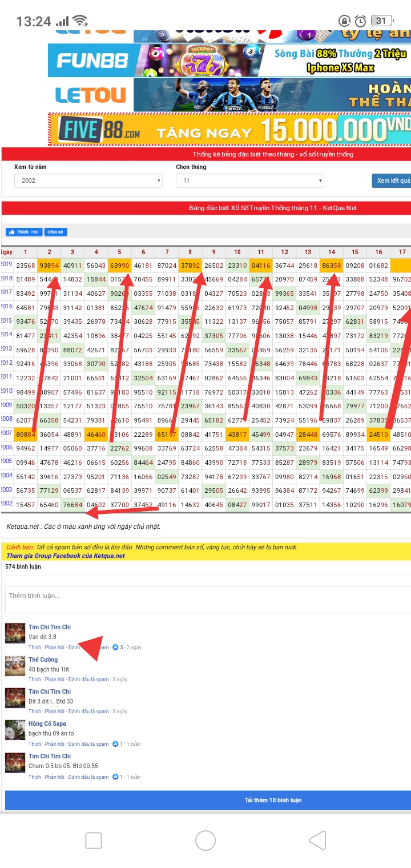Tap the FIVE88.com 15.000.000 VND banner

click(x=229, y=130)
